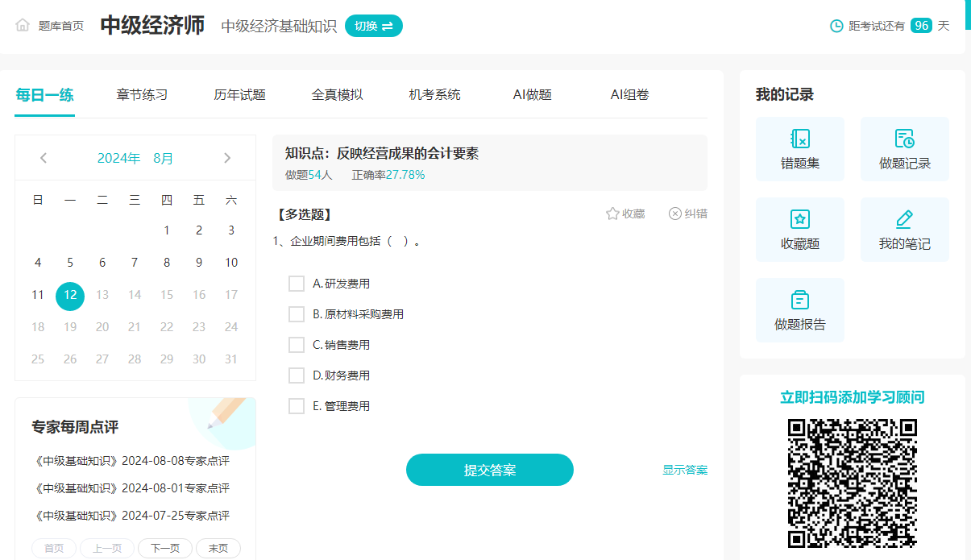Open the 做题报告 report icon
Viewport: 971px width, 560px height.
(x=799, y=300)
